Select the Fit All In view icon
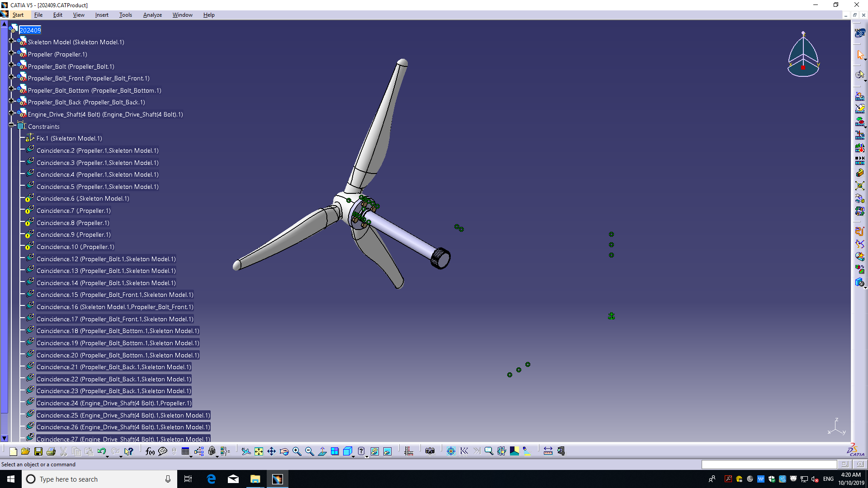Viewport: 868px width, 488px height. coord(259,451)
